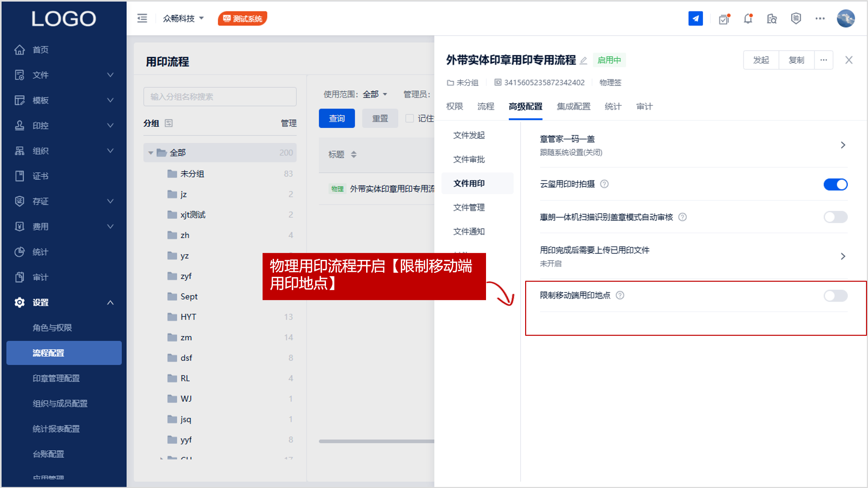Collapse sidebar with the hamburger menu icon
The height and width of the screenshot is (488, 868).
[142, 18]
